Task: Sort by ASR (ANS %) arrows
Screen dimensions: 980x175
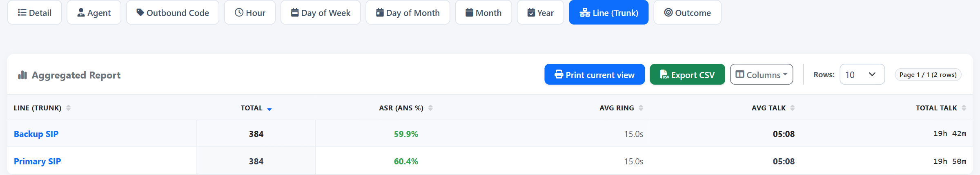Action: click(430, 108)
